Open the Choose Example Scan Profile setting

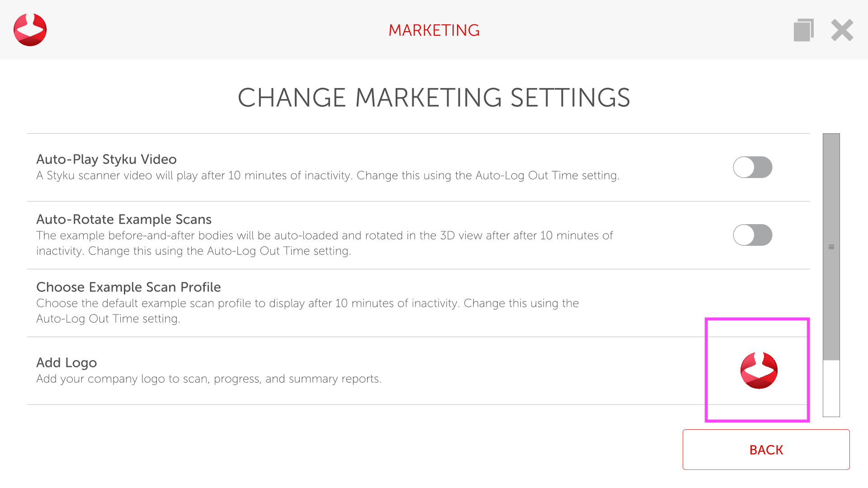(x=128, y=287)
